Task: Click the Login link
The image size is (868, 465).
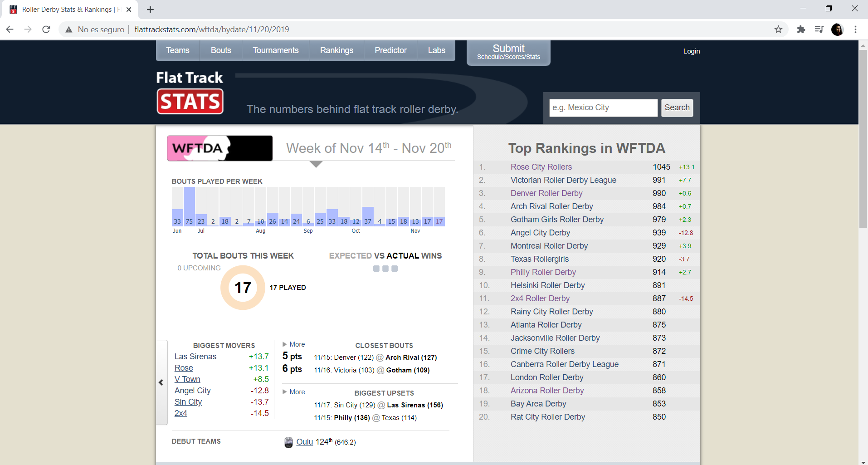Action: 692,51
